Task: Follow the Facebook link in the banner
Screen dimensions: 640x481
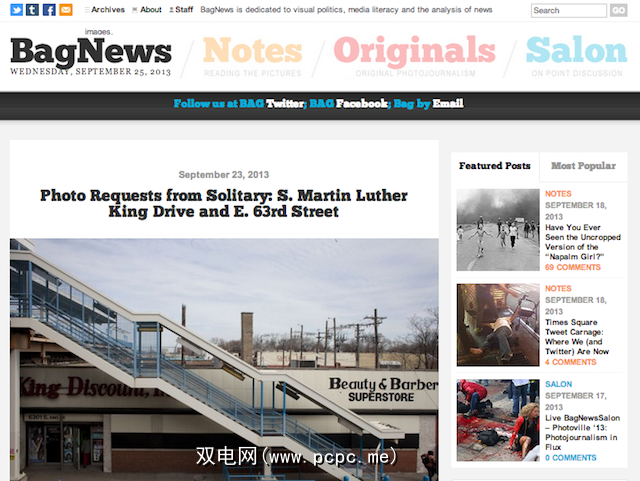Action: (x=362, y=104)
